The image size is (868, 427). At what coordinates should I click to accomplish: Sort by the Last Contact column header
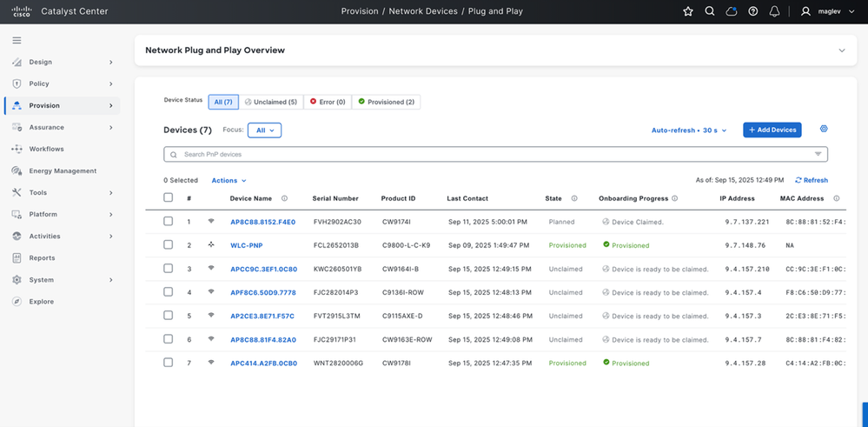467,198
